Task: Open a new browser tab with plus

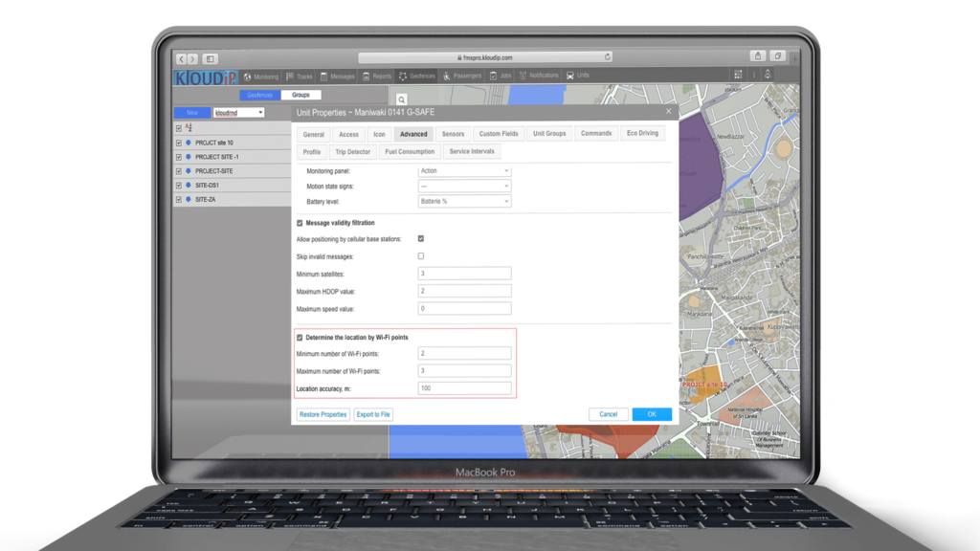Action: tap(794, 58)
